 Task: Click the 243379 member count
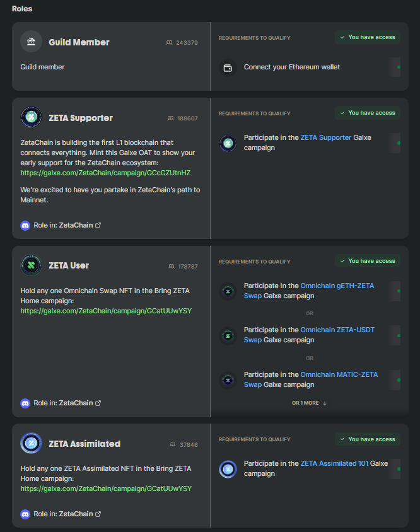point(187,43)
